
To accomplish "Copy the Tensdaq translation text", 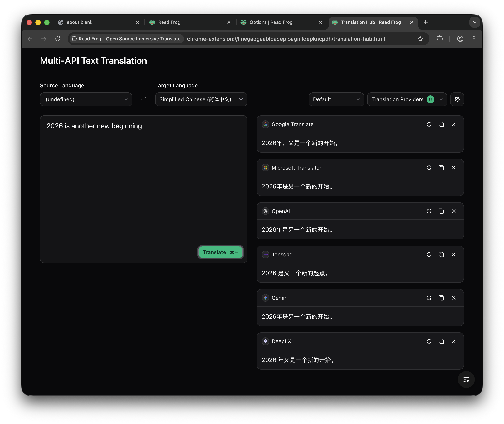I will pos(441,255).
